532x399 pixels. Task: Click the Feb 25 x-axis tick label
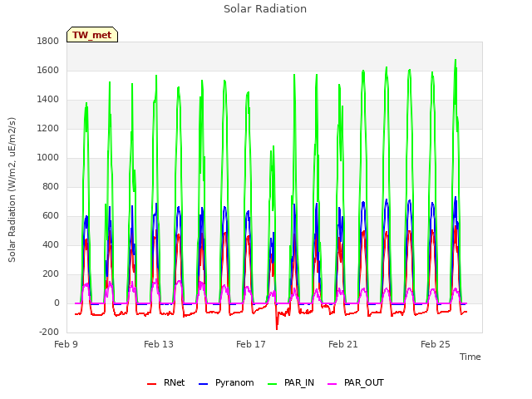tap(436, 344)
